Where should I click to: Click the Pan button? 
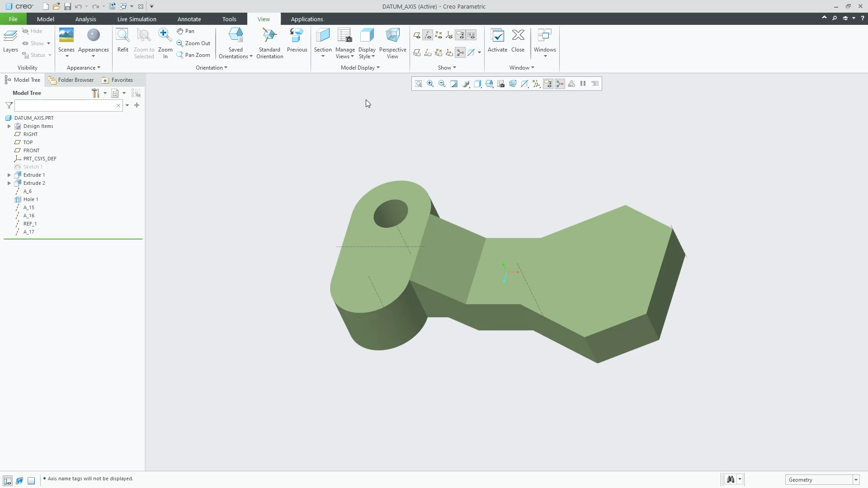pos(186,31)
